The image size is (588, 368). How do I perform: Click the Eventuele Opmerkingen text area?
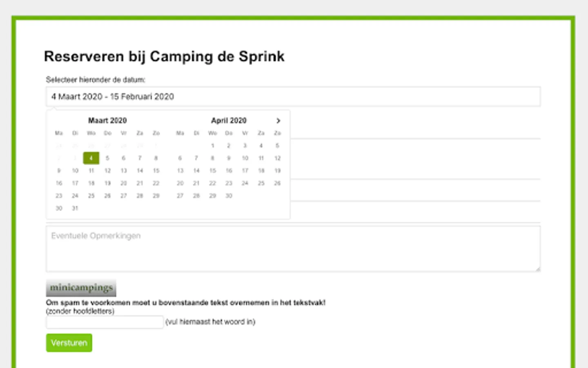point(293,249)
